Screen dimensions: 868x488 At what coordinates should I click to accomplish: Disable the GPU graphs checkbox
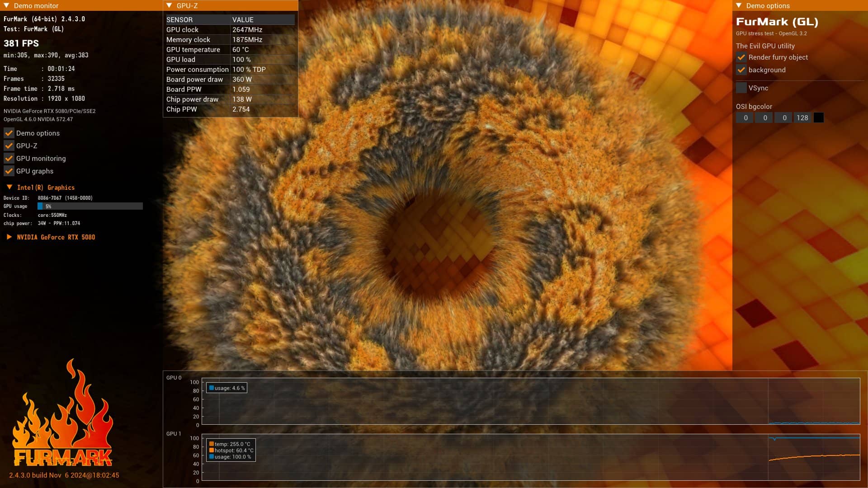[x=9, y=171]
